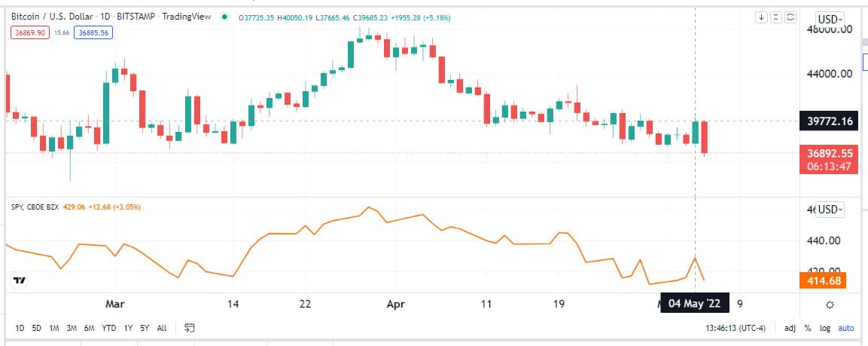Open the Go to date calendar icon
Viewport: 868px width, 346px height.
point(190,328)
